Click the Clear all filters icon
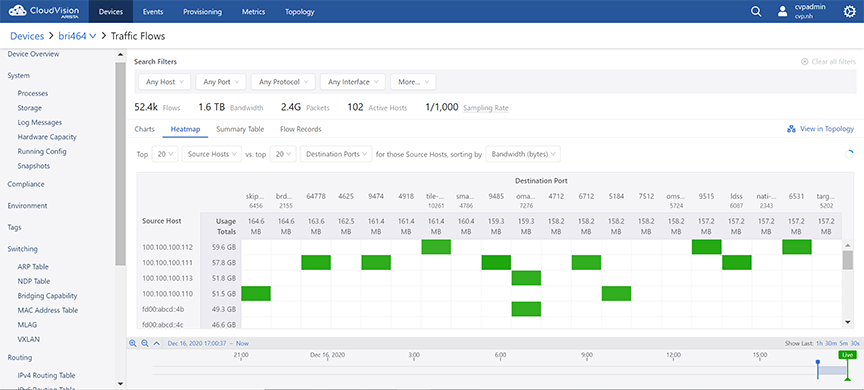 804,62
